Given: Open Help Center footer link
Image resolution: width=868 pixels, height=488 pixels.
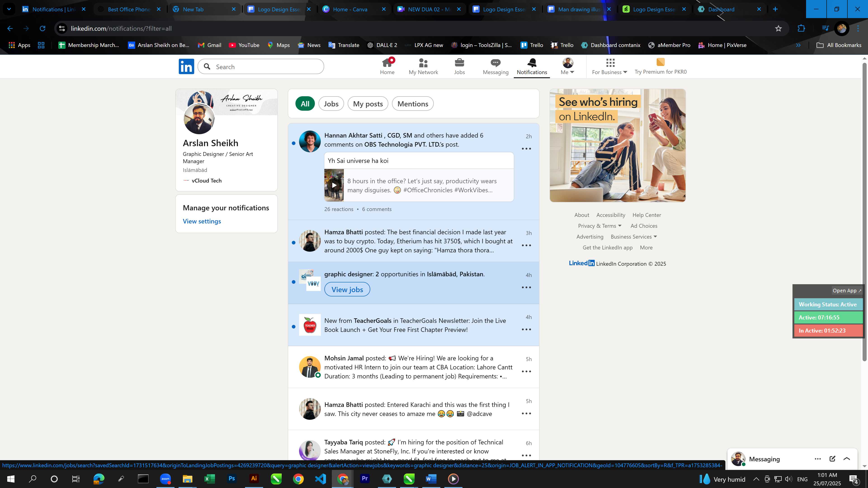Looking at the screenshot, I should (647, 215).
